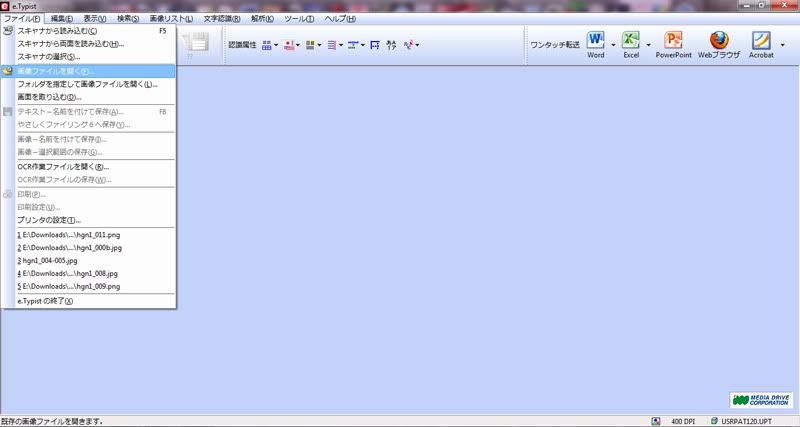Screen dimensions: 800x427
Task: Click the blue table frame attribute icon
Action: tap(375, 45)
